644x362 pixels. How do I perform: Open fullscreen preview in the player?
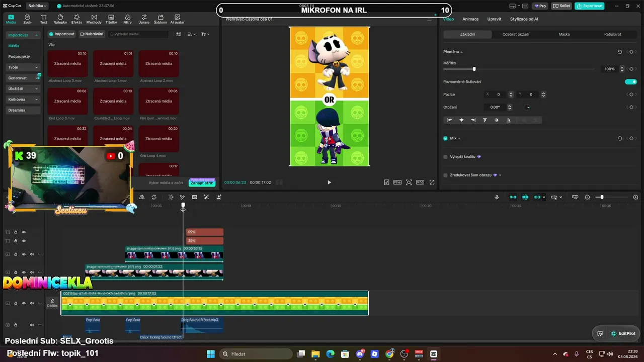click(432, 183)
